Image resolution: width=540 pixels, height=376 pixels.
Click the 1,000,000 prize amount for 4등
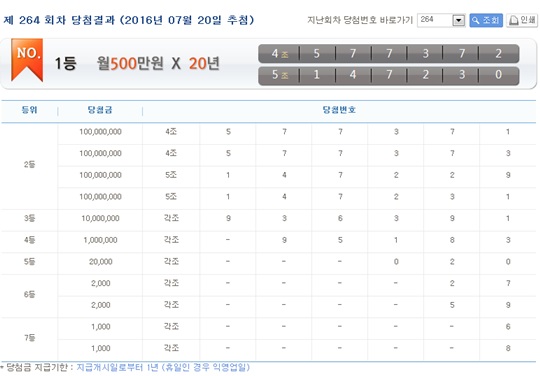100,240
